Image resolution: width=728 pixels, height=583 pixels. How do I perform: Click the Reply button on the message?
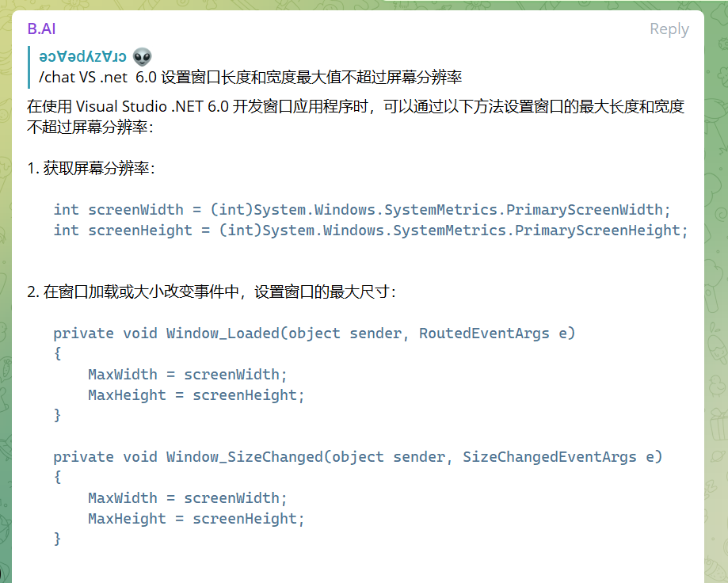(669, 29)
